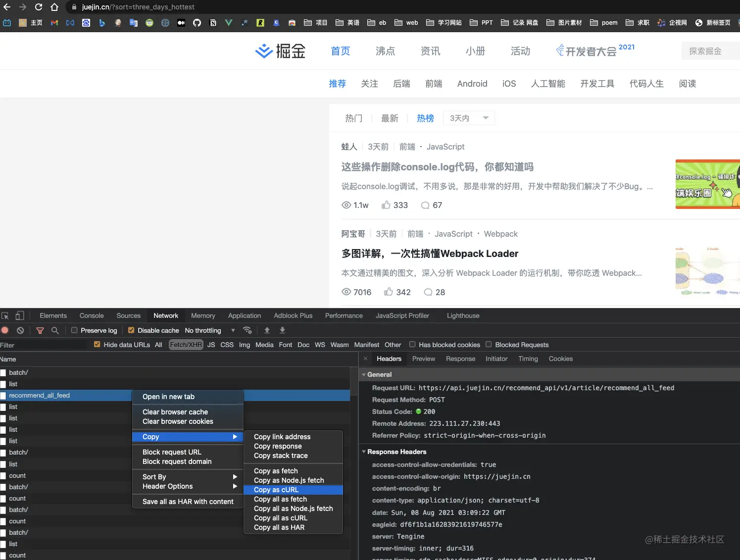Choose Copy as fetch
The width and height of the screenshot is (740, 560).
[294, 471]
